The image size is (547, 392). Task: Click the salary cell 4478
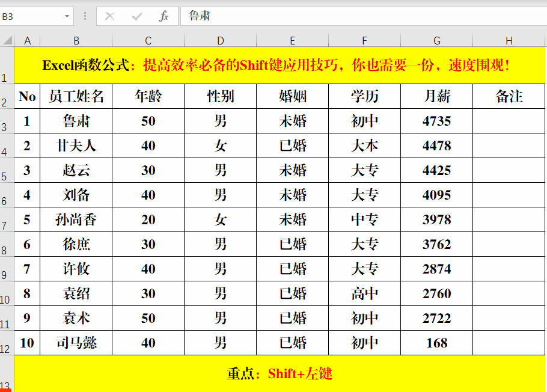437,145
